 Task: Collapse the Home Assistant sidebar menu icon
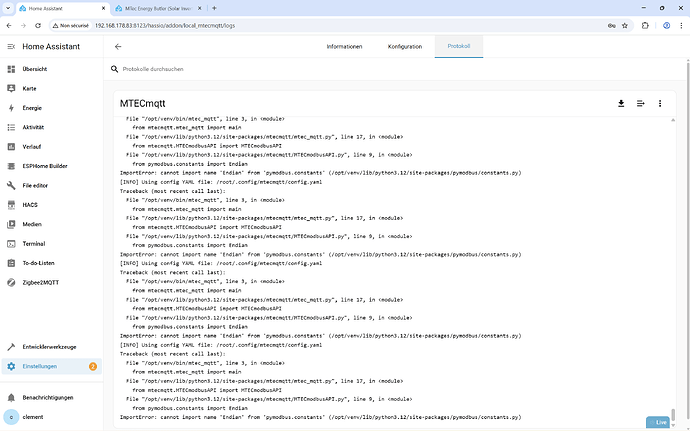[11, 47]
